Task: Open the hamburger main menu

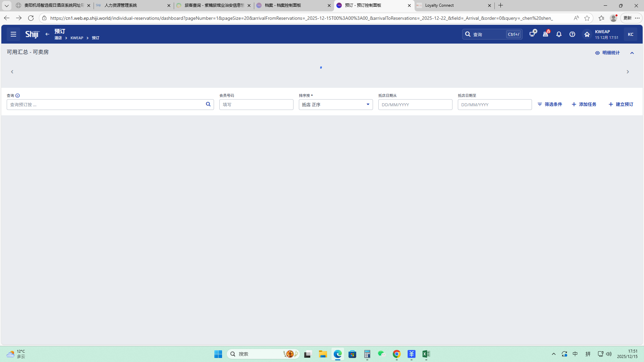Action: (x=13, y=34)
